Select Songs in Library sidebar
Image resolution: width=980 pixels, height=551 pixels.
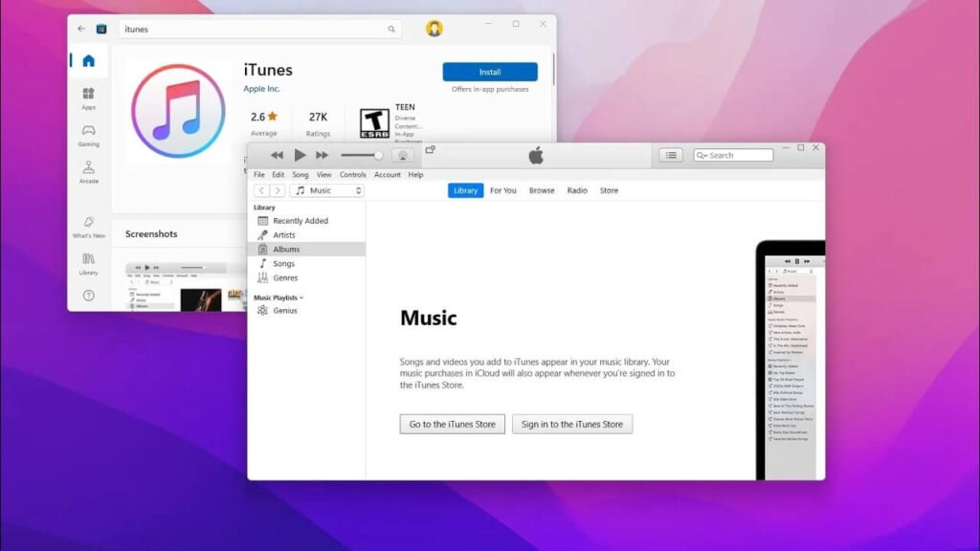click(x=306, y=264)
